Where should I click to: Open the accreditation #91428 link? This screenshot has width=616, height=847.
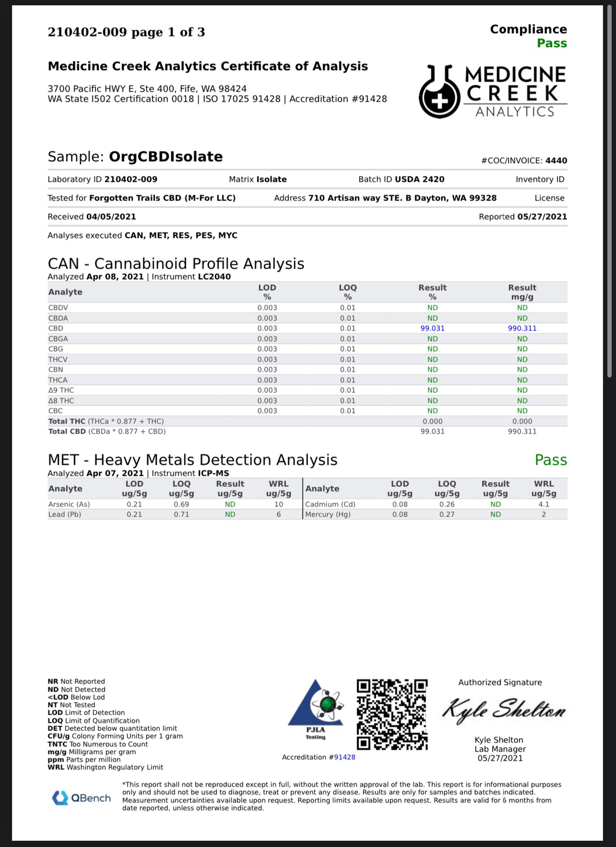tap(345, 757)
